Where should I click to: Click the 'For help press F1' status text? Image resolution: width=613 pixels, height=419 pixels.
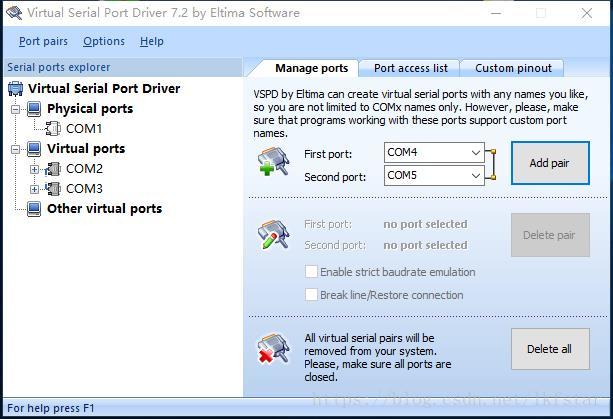click(x=51, y=408)
